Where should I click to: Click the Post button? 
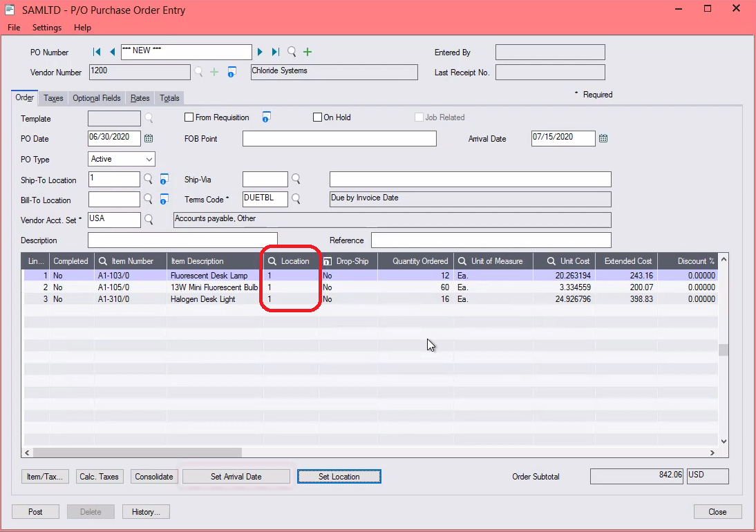pos(35,511)
